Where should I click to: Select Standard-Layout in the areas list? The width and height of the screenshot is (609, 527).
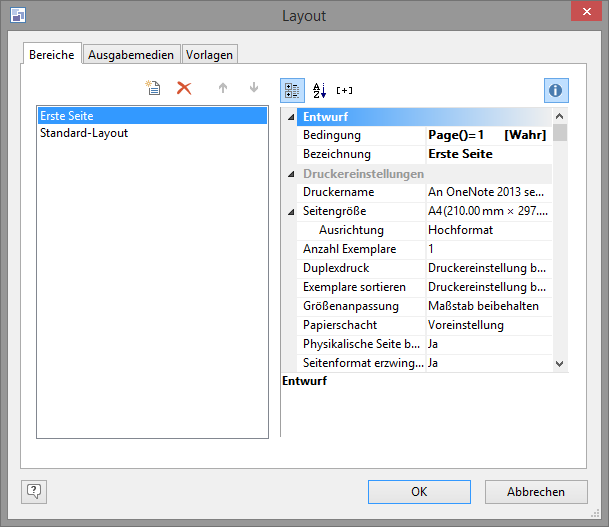click(84, 133)
